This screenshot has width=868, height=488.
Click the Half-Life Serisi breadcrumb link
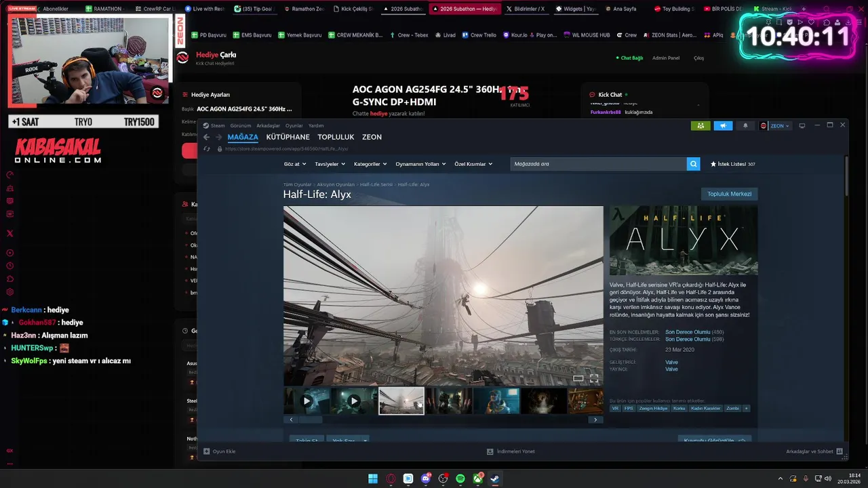[376, 184]
